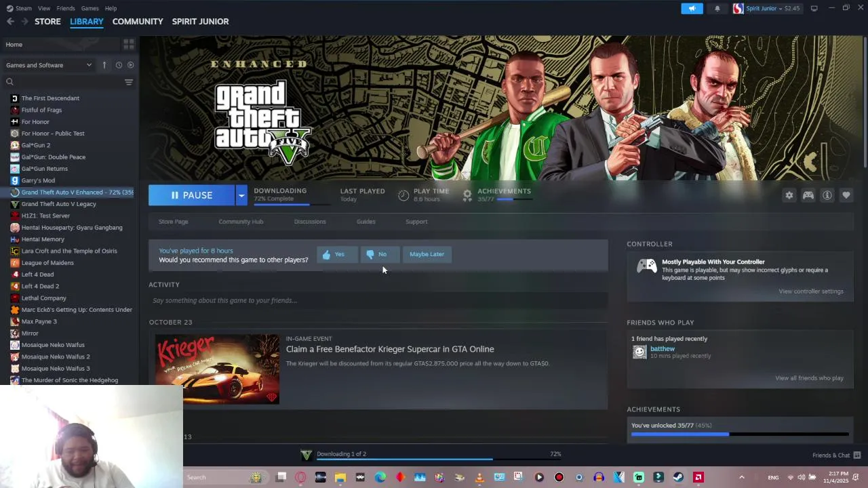Click the achievements trophy icon by 35/77

467,195
